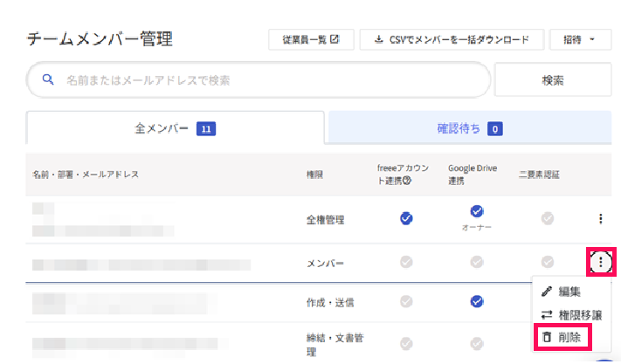Open the three-dot menu in メンバー row
This screenshot has height=364, width=621.
601,262
